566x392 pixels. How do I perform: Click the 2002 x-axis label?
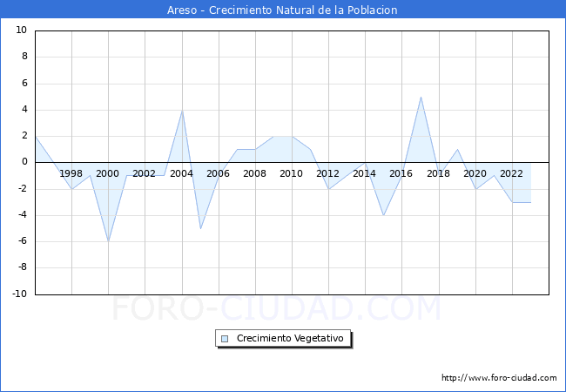point(145,173)
